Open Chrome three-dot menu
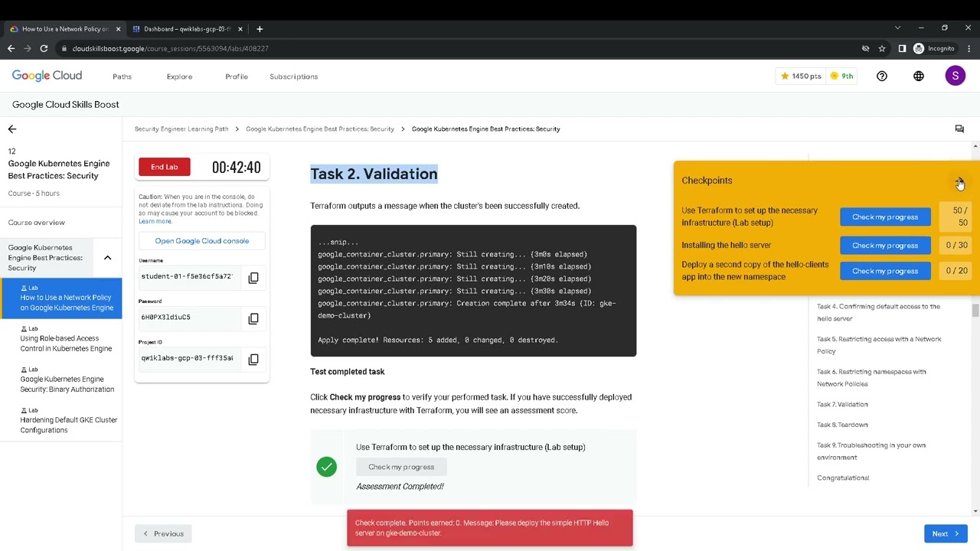980x551 pixels. (x=969, y=48)
